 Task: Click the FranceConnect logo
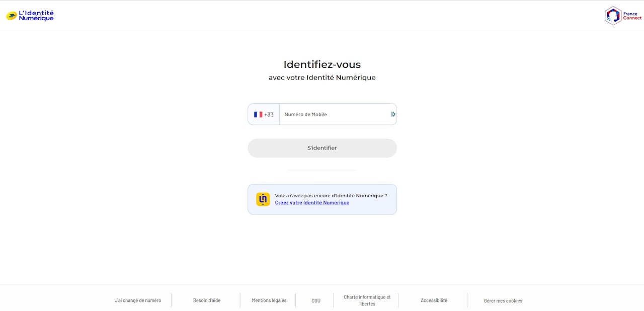click(623, 16)
